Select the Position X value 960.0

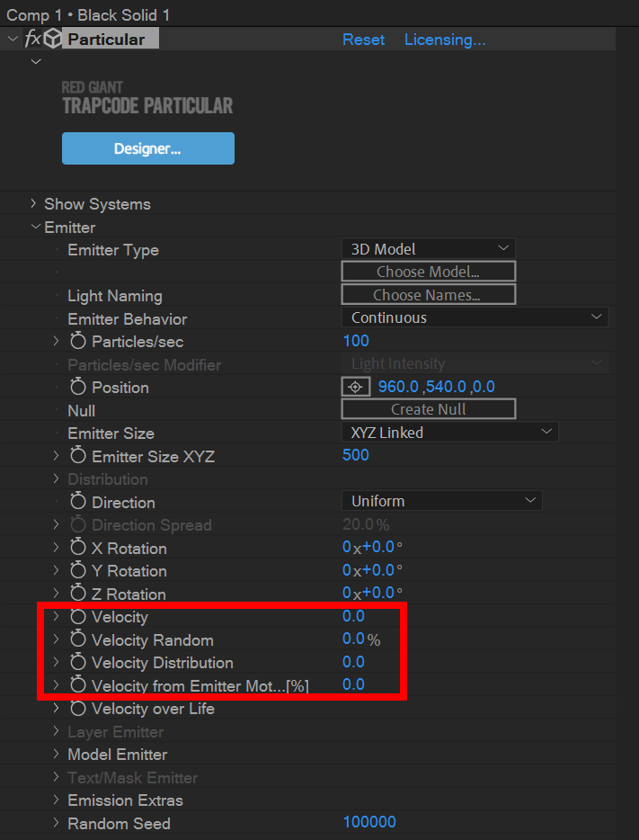point(398,387)
